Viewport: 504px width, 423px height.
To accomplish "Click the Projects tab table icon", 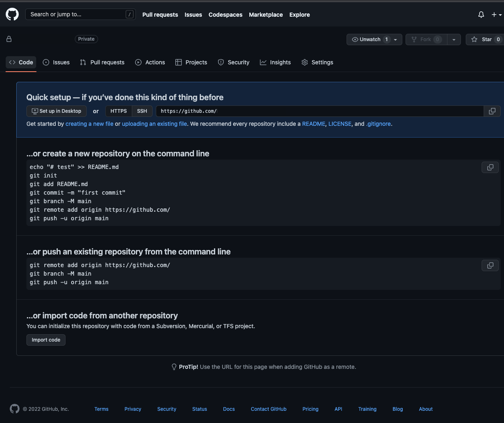I will pyautogui.click(x=179, y=62).
